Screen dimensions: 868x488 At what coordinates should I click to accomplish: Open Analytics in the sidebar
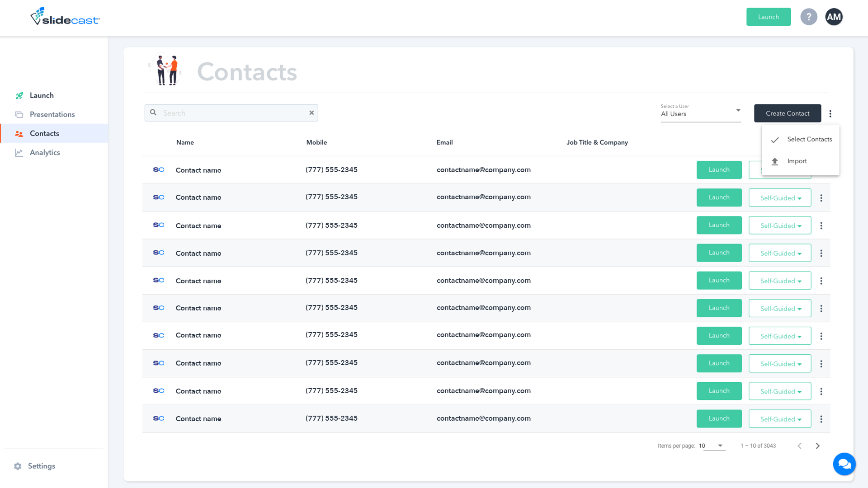click(44, 152)
